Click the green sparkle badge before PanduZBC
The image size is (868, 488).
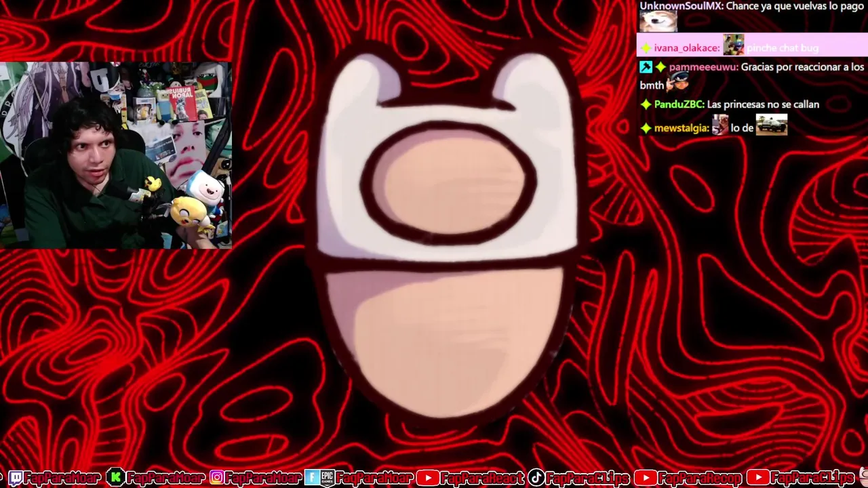tap(646, 105)
